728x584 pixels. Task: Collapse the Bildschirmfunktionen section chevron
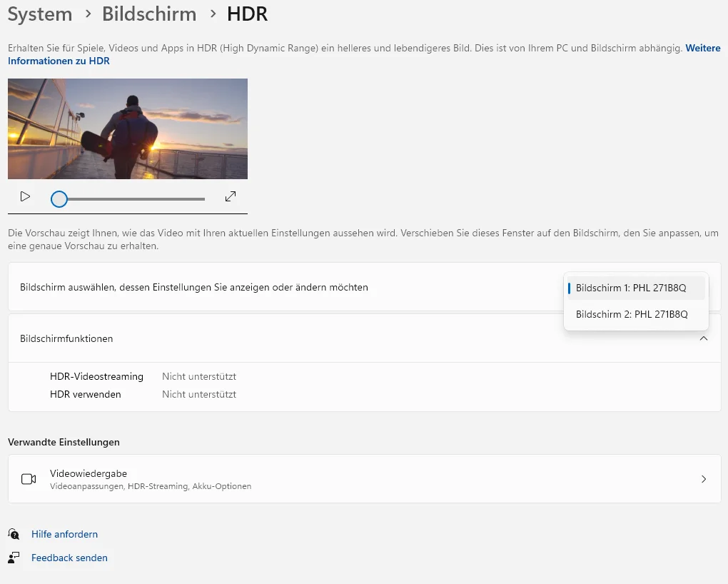coord(704,338)
